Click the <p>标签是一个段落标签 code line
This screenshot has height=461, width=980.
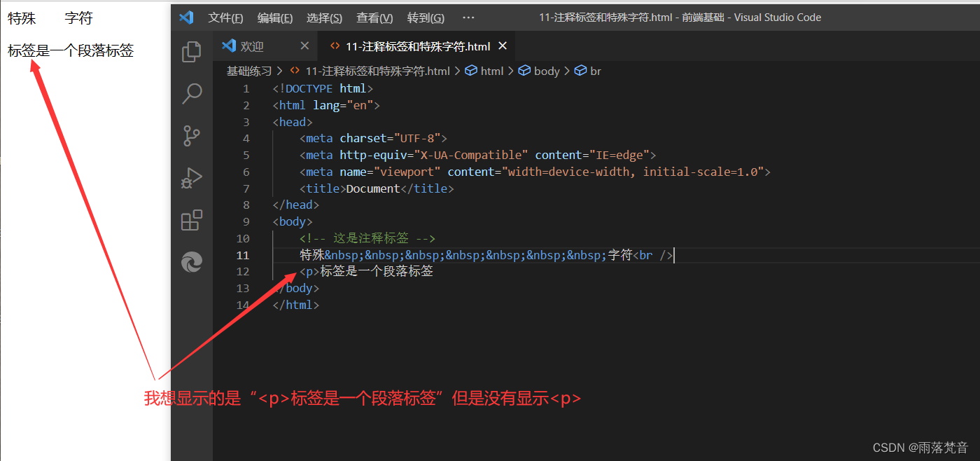[x=366, y=271]
